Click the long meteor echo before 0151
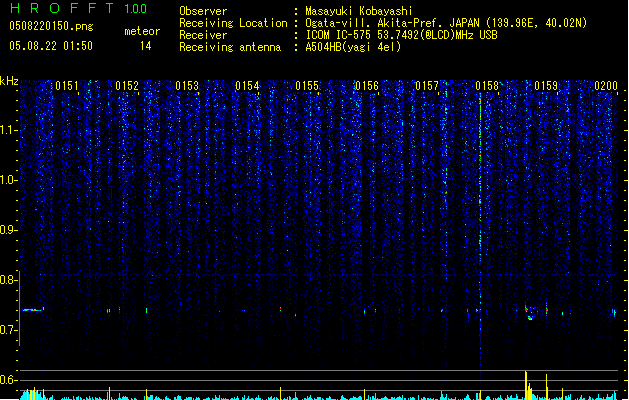The image size is (629, 400). click(33, 309)
